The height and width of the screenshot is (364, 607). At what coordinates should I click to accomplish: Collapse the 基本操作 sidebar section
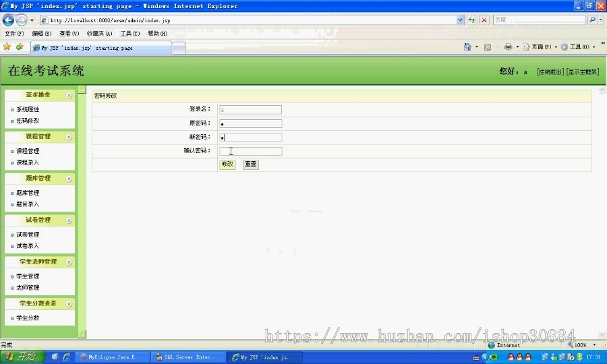tap(69, 95)
